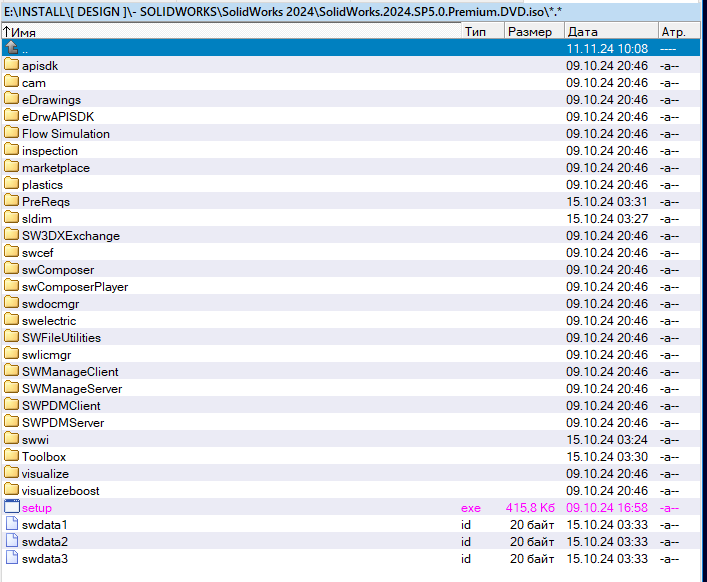This screenshot has width=707, height=582.
Task: Select the marketplace folder name
Action: (56, 168)
